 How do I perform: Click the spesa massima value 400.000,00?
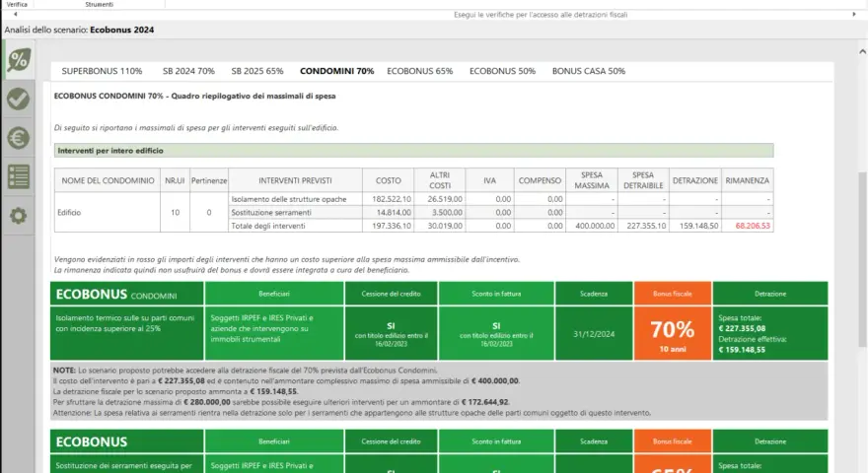click(595, 226)
